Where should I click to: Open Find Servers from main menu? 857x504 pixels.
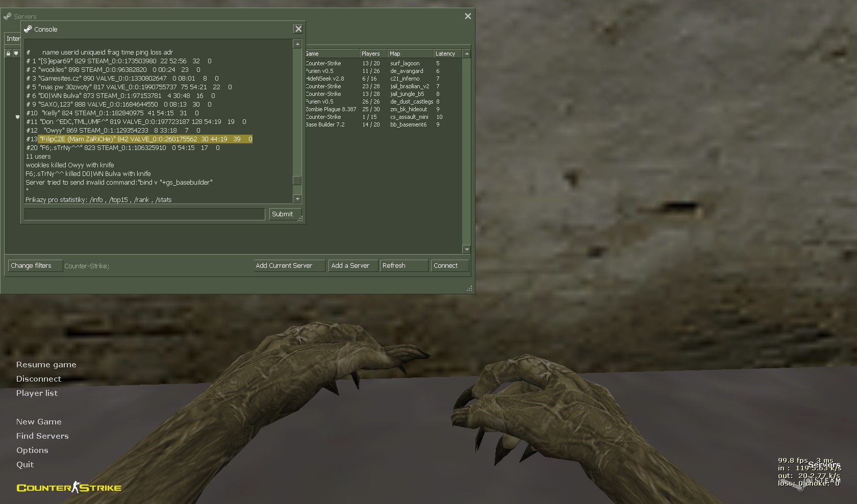pyautogui.click(x=42, y=436)
